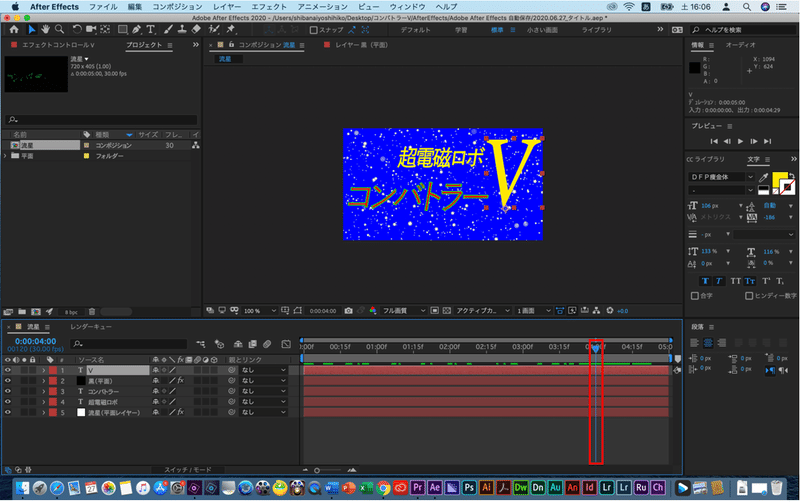Expand layer 2 黒(平面) properties
The width and height of the screenshot is (800, 502).
43,381
